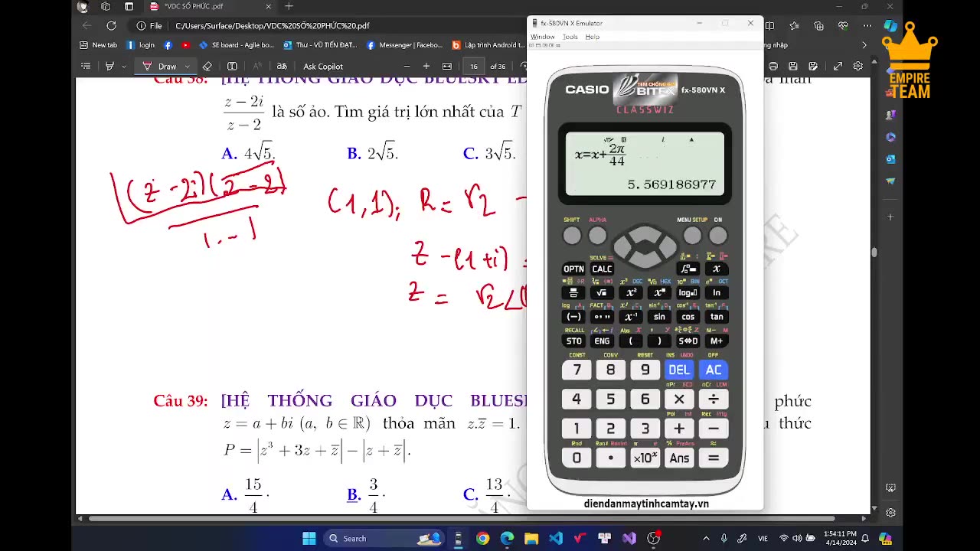
Task: Click Ask Copilot in the PDF toolbar
Action: click(x=323, y=67)
